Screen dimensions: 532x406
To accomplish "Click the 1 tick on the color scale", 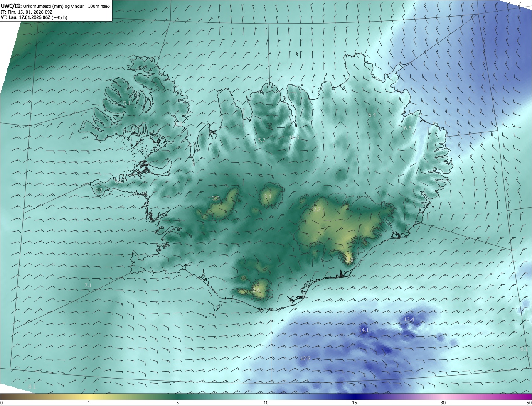I will pyautogui.click(x=89, y=403).
